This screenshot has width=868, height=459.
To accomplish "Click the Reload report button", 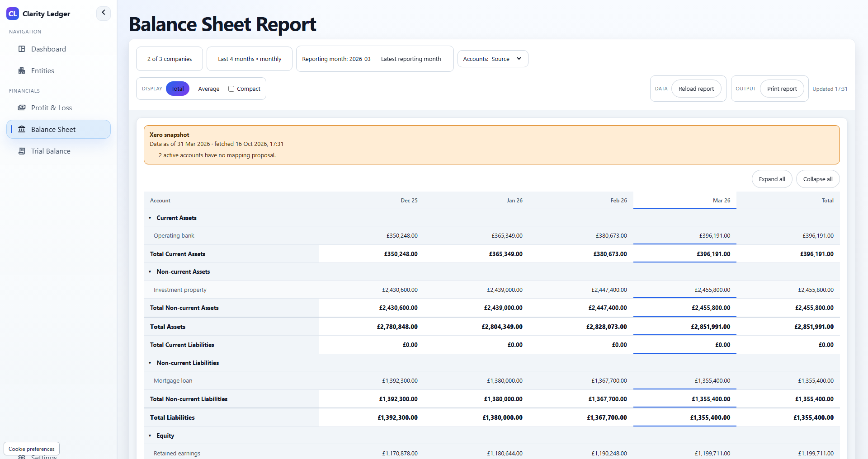I will (696, 89).
